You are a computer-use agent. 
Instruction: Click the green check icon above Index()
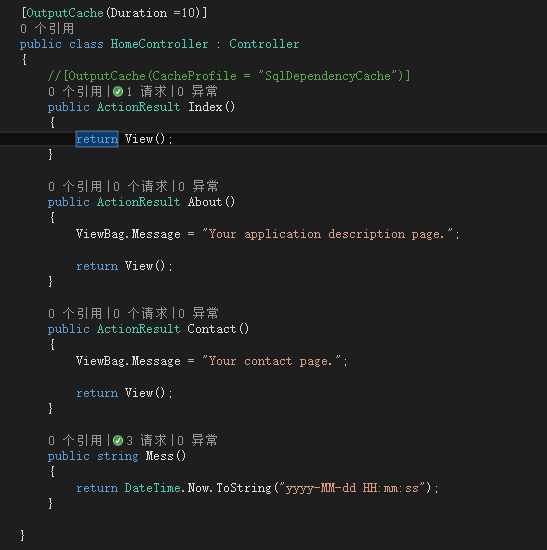tap(118, 92)
